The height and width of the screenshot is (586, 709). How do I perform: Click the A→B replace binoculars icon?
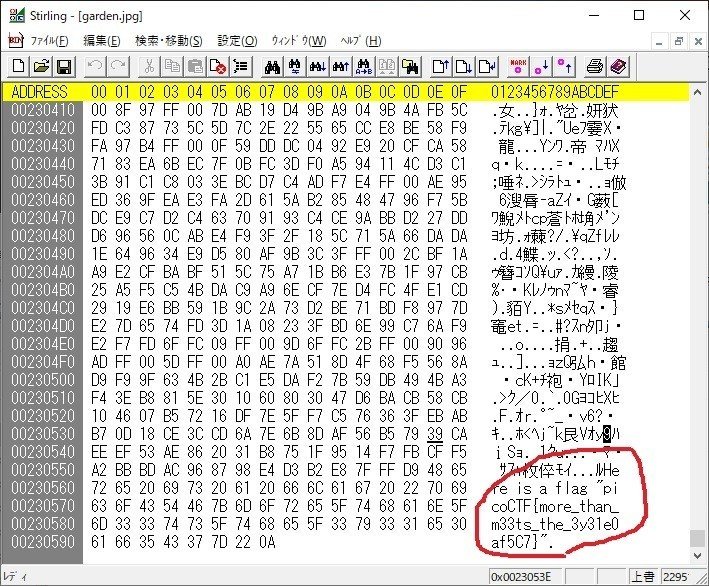coord(364,67)
